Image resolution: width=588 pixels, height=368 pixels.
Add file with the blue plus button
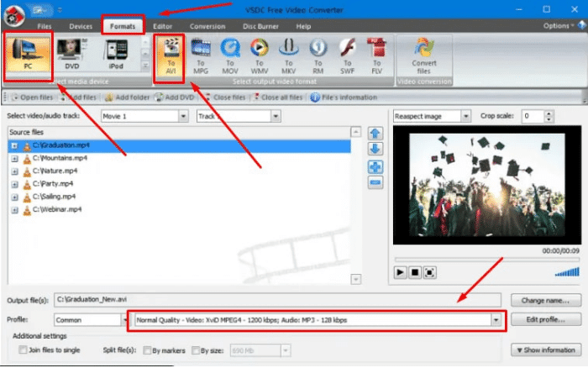tap(375, 166)
